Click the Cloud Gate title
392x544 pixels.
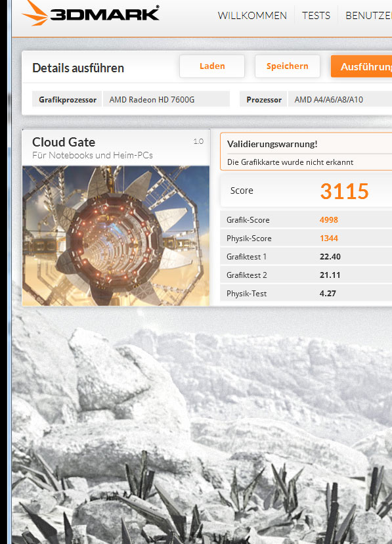[x=64, y=143]
